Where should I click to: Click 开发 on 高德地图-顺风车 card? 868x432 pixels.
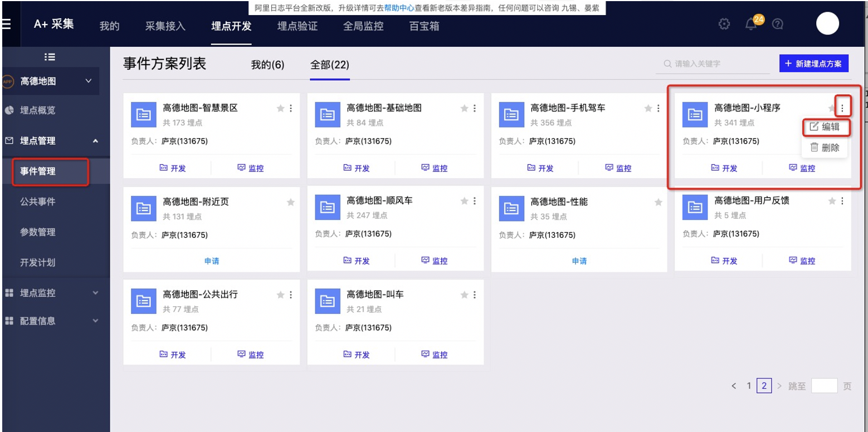[x=356, y=261]
